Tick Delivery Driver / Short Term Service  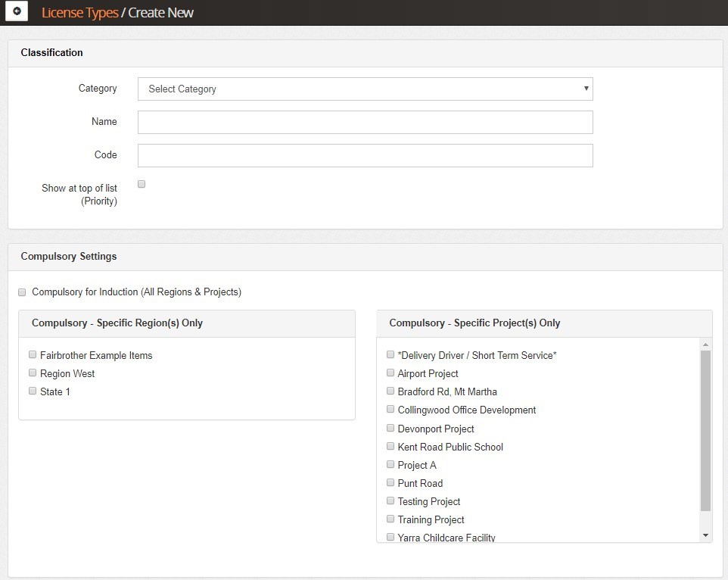(390, 354)
